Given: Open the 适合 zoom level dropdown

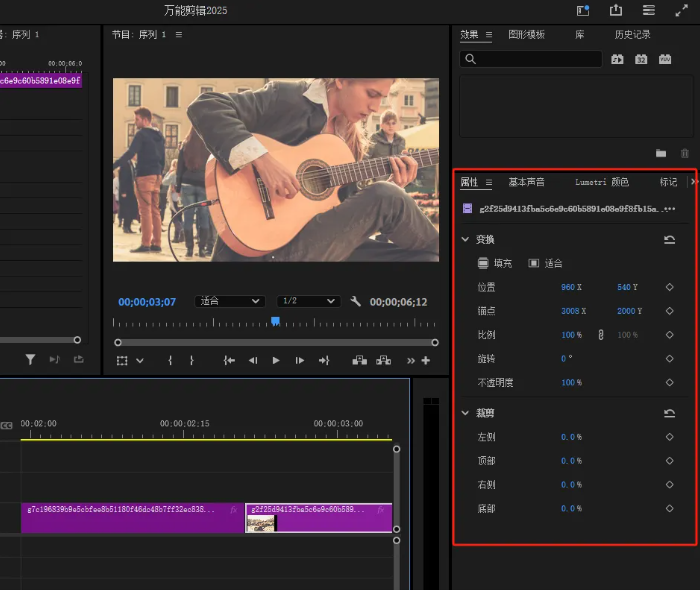Looking at the screenshot, I should [x=230, y=301].
